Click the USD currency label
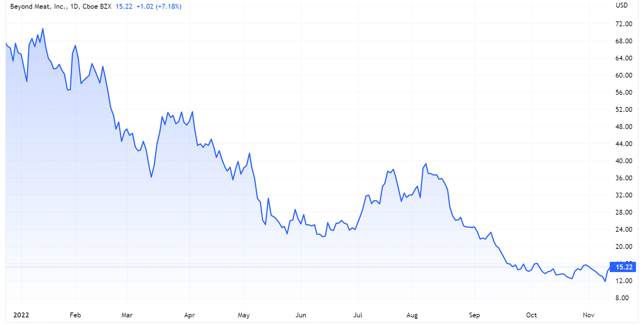 622,5
